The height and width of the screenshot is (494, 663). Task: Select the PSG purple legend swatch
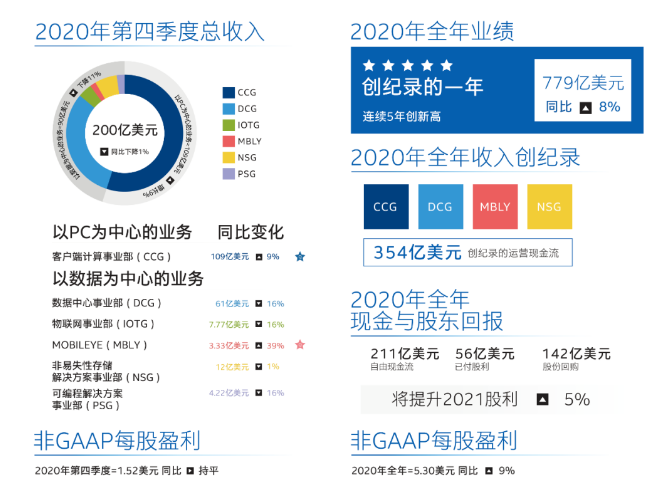click(229, 174)
